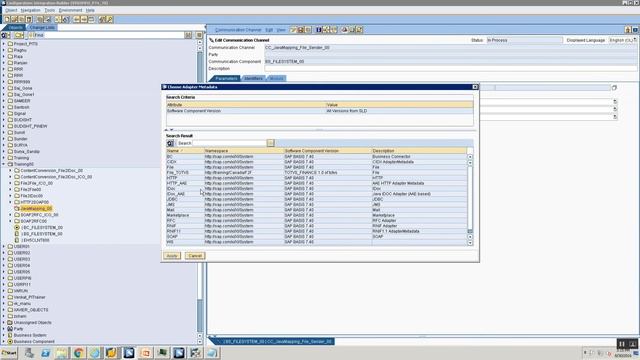Click the Start button on taskbar
The width and height of the screenshot is (640, 360).
point(9,353)
